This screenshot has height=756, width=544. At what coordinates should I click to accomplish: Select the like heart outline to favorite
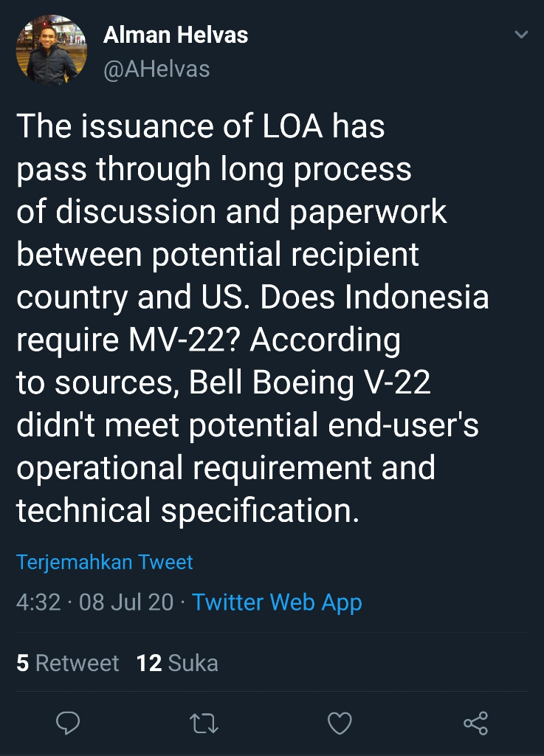point(340,724)
